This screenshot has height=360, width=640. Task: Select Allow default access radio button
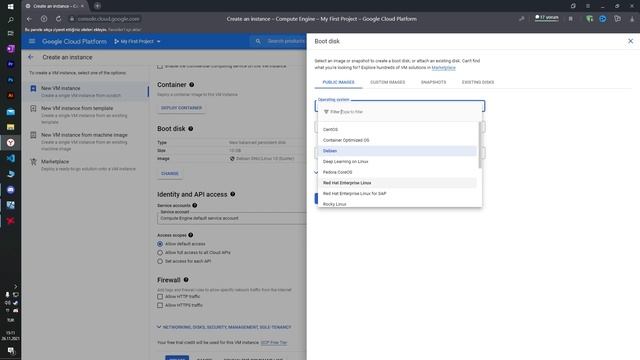coord(160,244)
